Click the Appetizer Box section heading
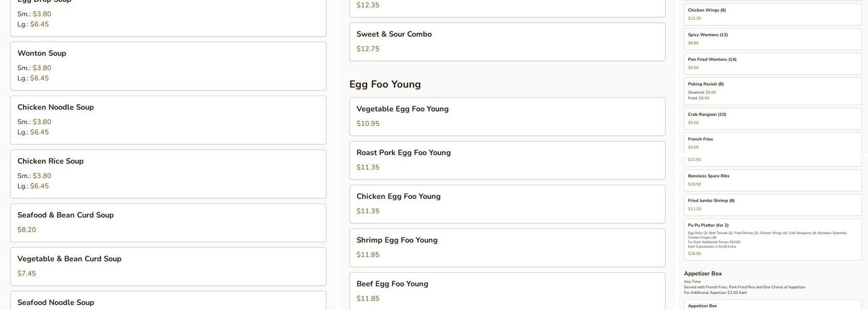 (x=702, y=273)
